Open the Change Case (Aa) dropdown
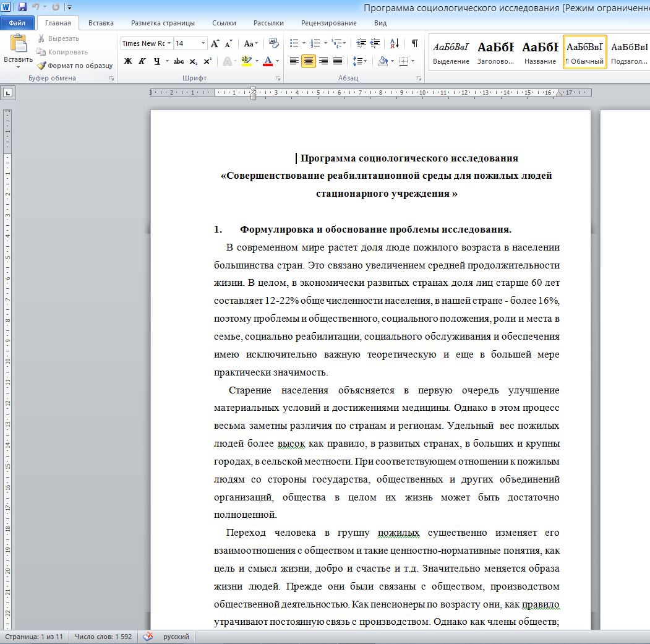The image size is (650, 644). pyautogui.click(x=251, y=43)
